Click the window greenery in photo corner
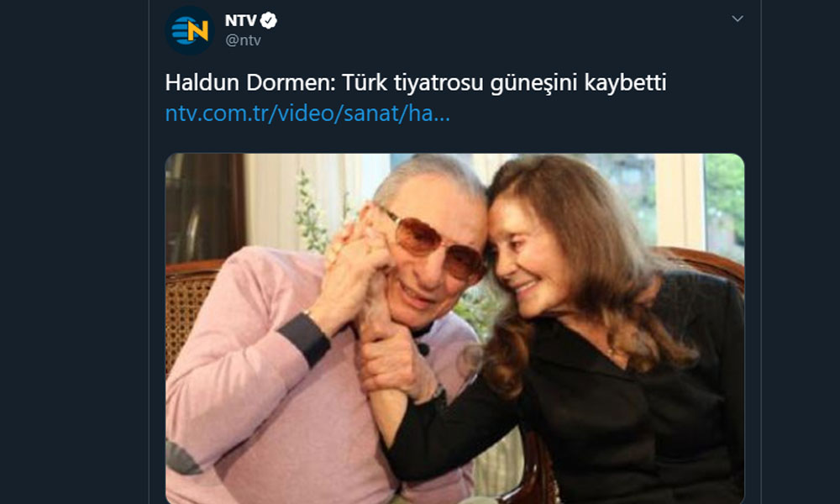Screen dimensions: 840x504 (x=724, y=203)
